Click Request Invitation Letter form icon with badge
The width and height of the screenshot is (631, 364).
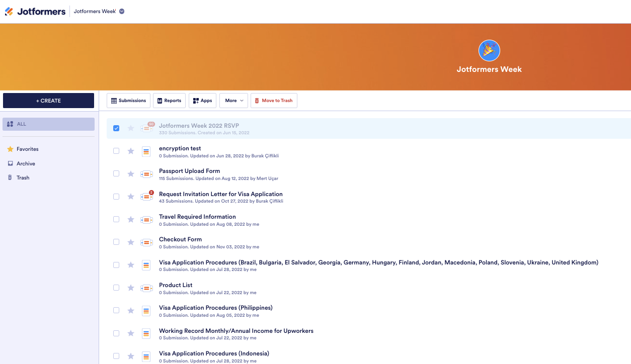point(146,197)
